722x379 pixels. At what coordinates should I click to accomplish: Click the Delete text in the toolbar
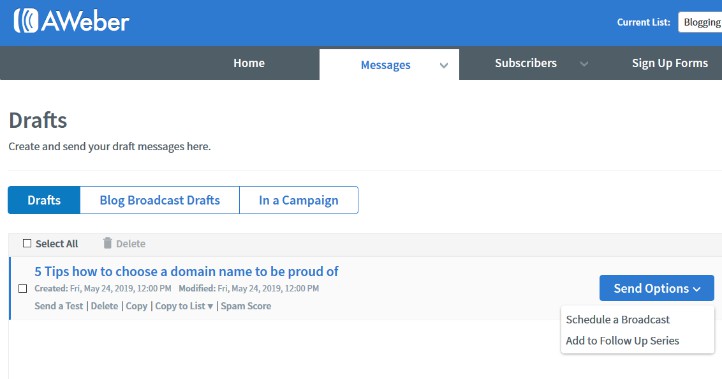(131, 244)
